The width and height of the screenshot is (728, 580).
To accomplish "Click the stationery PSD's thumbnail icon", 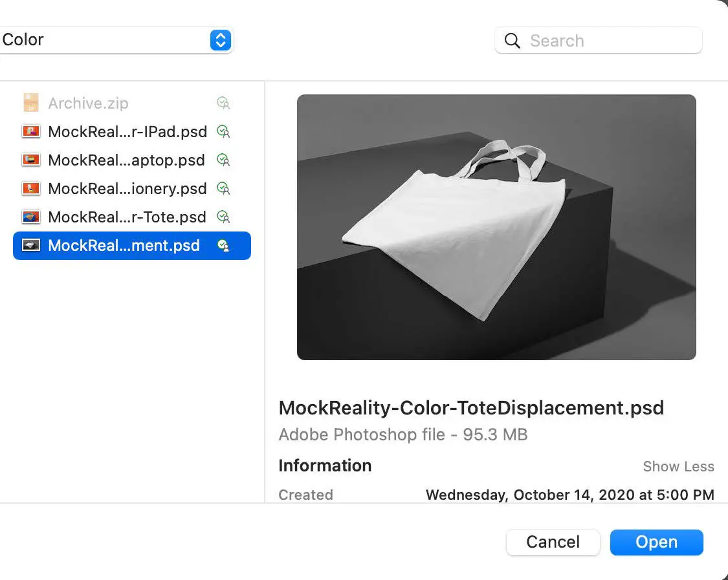I will click(x=31, y=188).
